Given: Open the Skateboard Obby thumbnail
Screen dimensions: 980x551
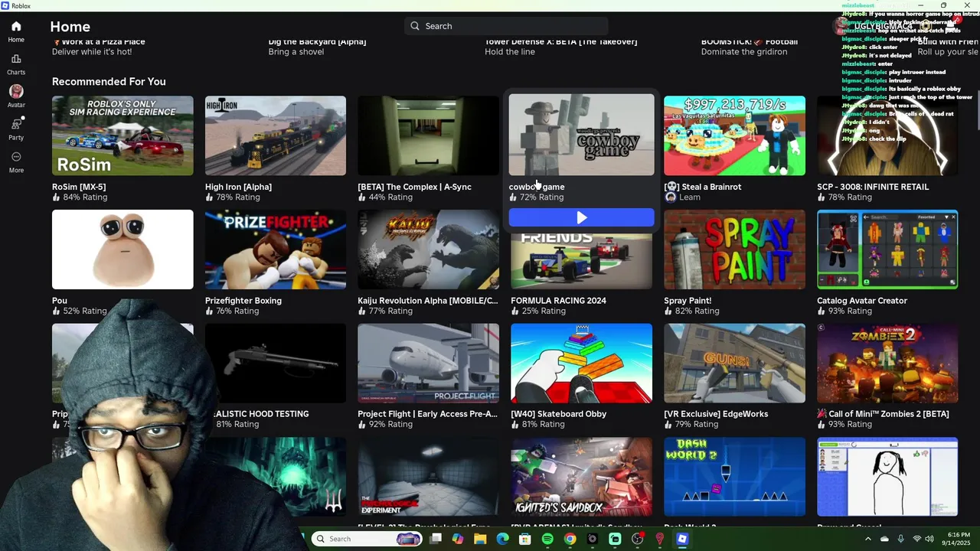Looking at the screenshot, I should (x=582, y=364).
